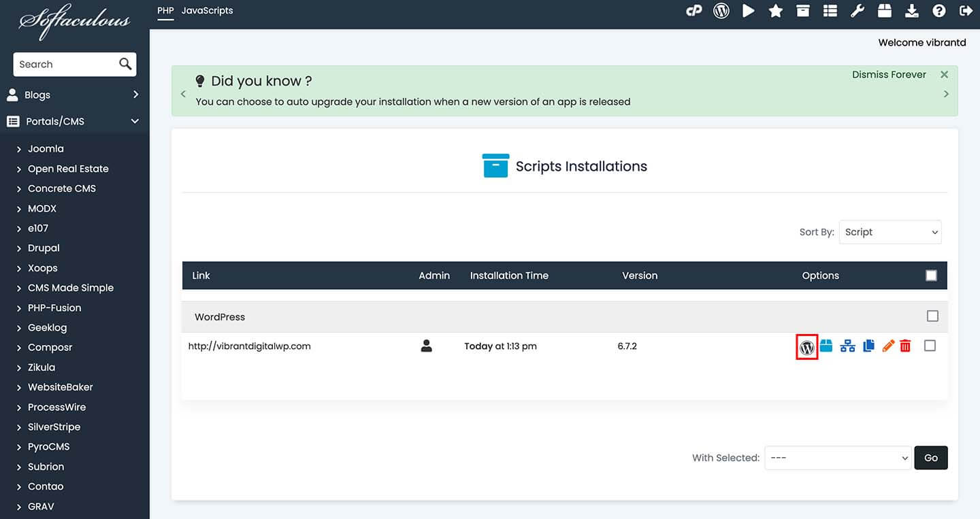
Task: Click the logout icon
Action: coord(966,10)
